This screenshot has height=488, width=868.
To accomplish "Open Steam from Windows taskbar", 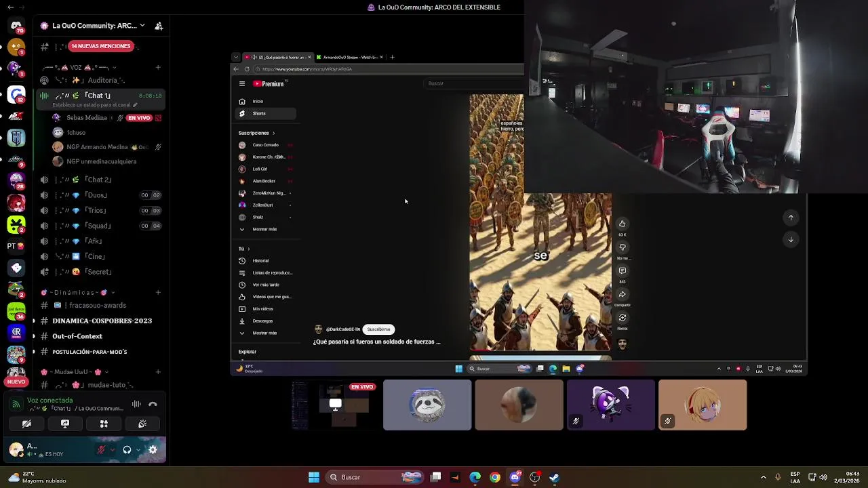I will (x=554, y=477).
